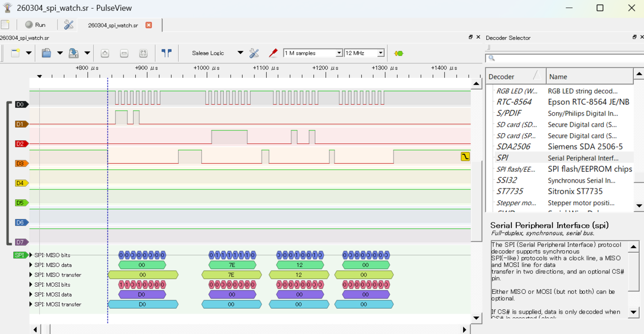Select RGB LED decoder in the list
The height and width of the screenshot is (334, 644).
[559, 91]
